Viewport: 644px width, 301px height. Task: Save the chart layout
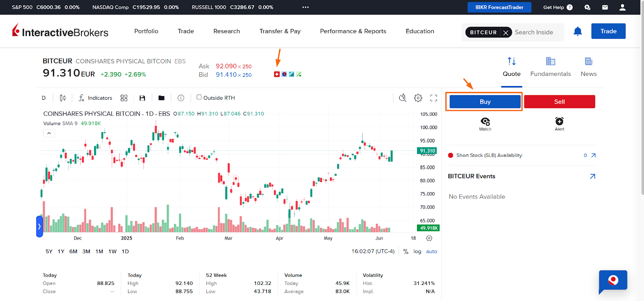point(142,98)
